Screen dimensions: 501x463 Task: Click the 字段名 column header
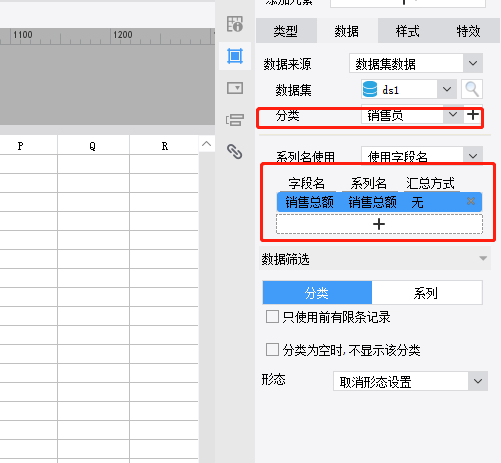[x=307, y=183]
